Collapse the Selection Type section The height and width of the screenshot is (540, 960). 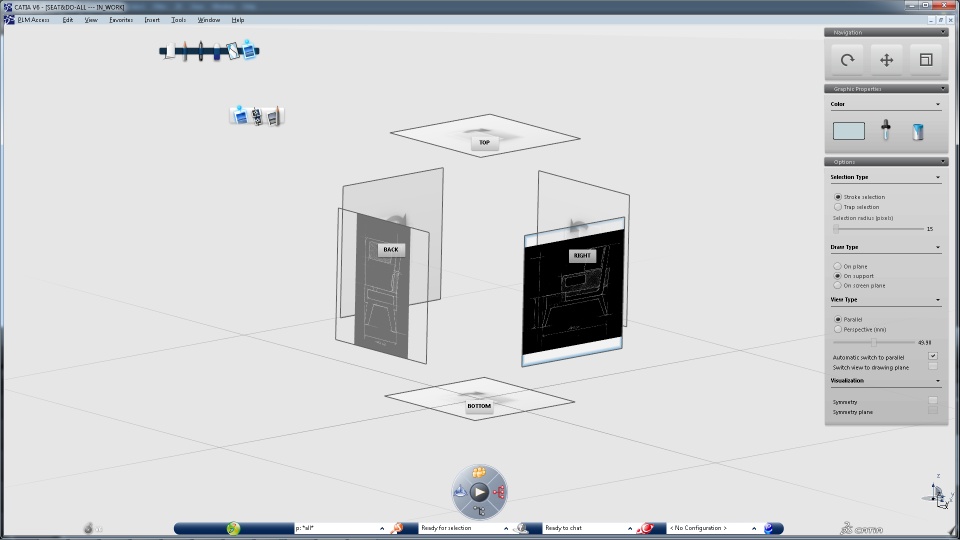[x=938, y=177]
